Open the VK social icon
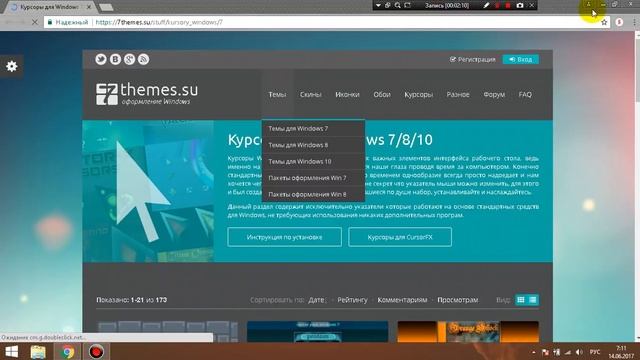The width and height of the screenshot is (640, 360). [116, 59]
